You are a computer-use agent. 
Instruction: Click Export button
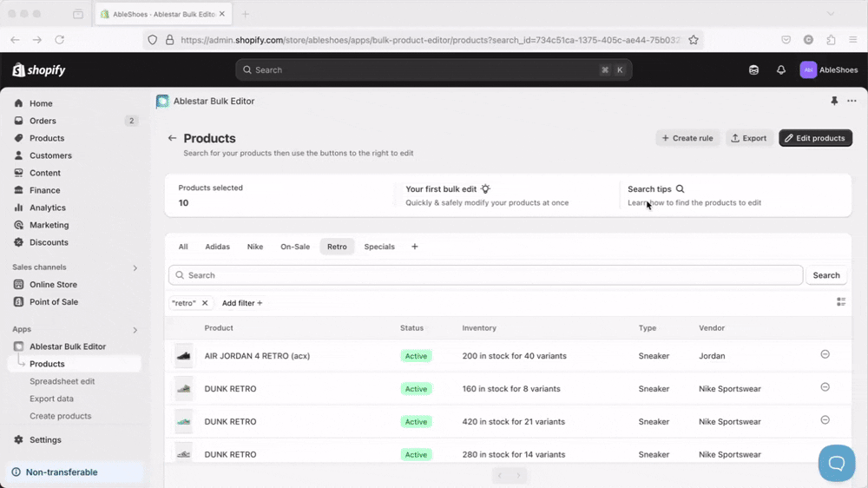[749, 138]
